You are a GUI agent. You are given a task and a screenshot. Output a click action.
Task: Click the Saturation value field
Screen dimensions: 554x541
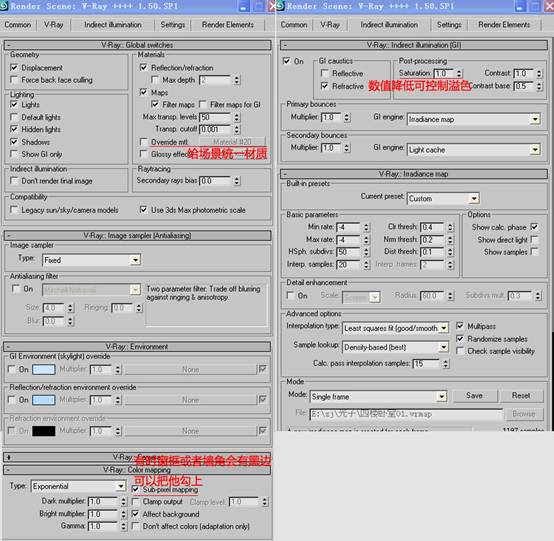coord(444,73)
